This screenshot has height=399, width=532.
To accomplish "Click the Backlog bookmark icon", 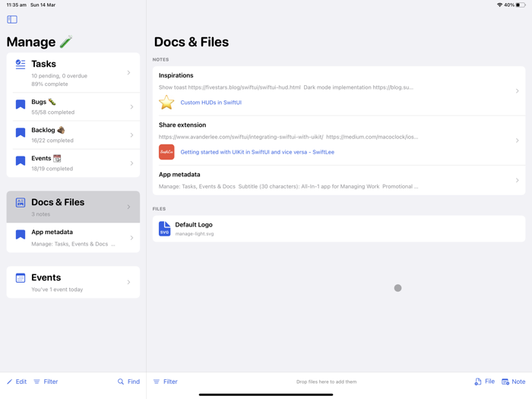I will tap(21, 132).
